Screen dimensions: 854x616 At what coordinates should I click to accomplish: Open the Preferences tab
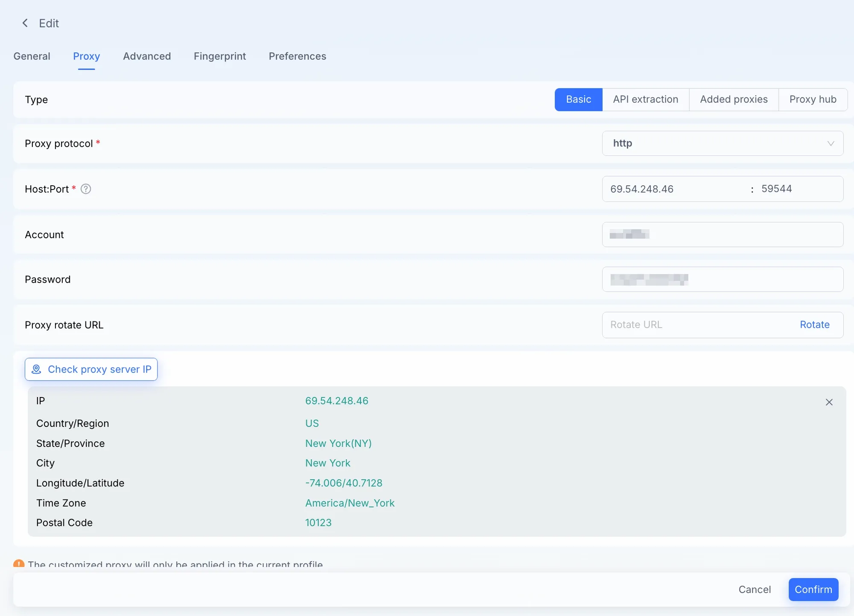(x=297, y=56)
